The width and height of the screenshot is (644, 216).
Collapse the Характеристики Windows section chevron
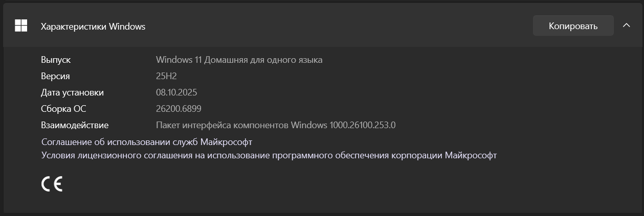coord(626,26)
